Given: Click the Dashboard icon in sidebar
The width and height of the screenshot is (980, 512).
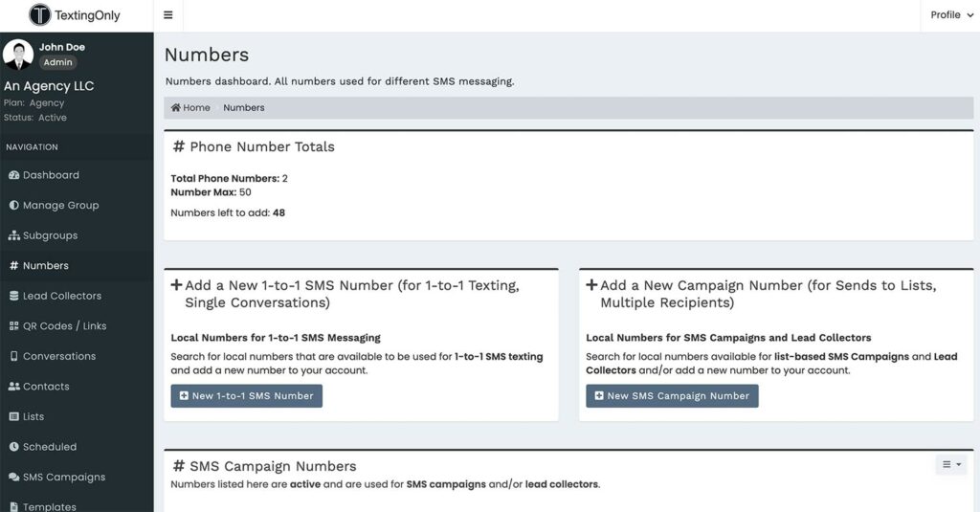Looking at the screenshot, I should [13, 175].
